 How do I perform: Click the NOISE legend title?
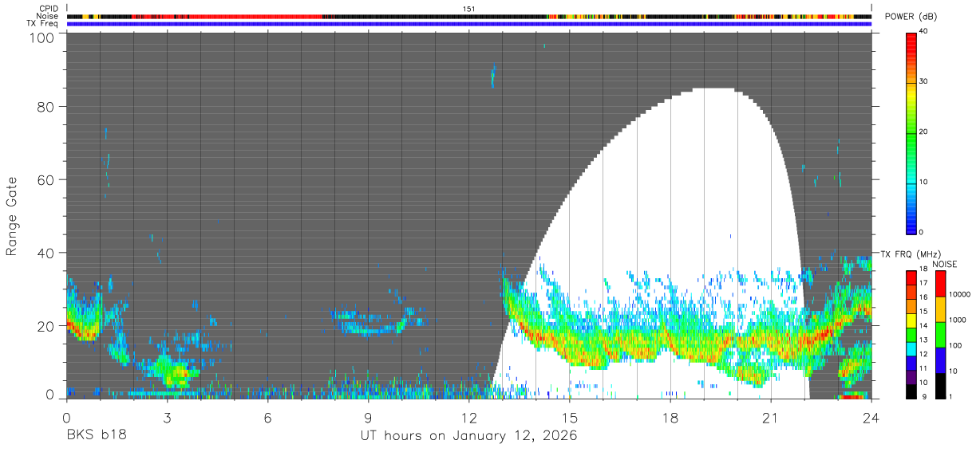click(944, 264)
